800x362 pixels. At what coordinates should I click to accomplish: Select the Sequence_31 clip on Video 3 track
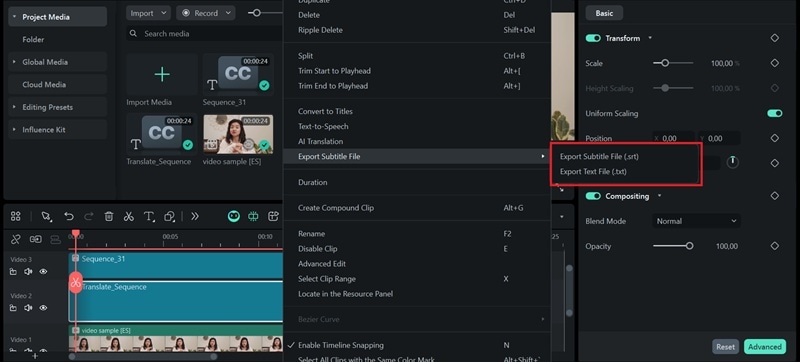(x=176, y=265)
